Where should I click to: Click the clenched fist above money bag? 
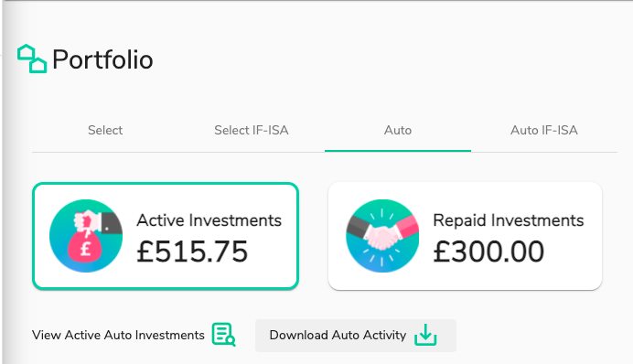tap(86, 220)
